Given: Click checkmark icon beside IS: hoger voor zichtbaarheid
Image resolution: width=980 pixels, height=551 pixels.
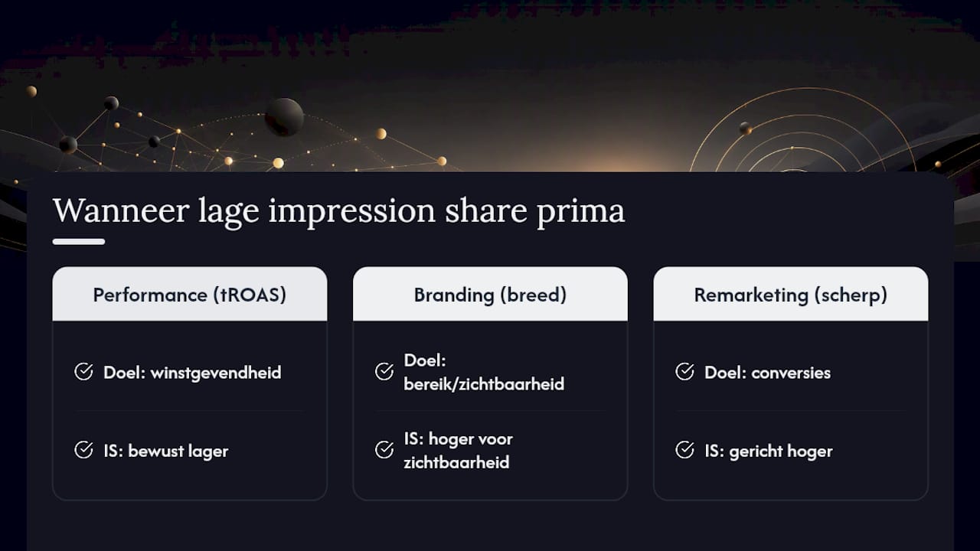Looking at the screenshot, I should [384, 450].
